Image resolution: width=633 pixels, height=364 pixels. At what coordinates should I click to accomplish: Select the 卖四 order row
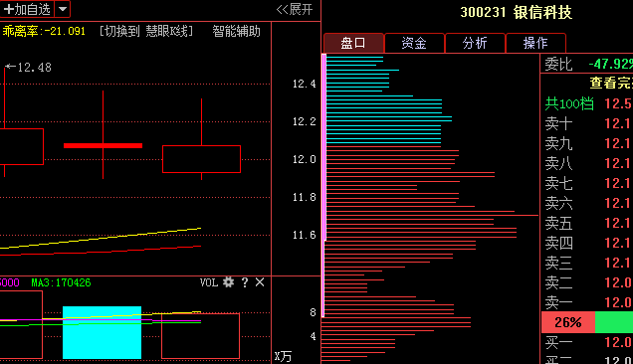tap(587, 243)
